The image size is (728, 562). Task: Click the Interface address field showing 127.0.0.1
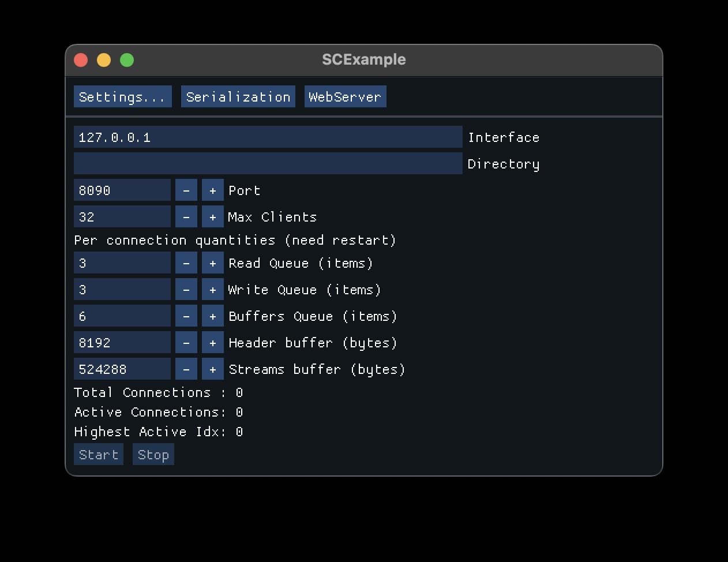pyautogui.click(x=268, y=137)
